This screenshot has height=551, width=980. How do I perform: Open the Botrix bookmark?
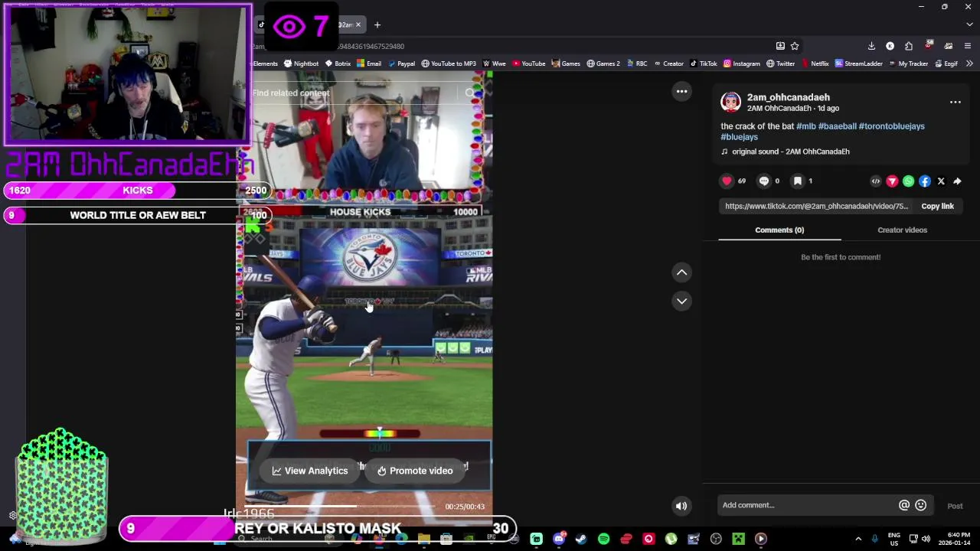click(x=338, y=64)
